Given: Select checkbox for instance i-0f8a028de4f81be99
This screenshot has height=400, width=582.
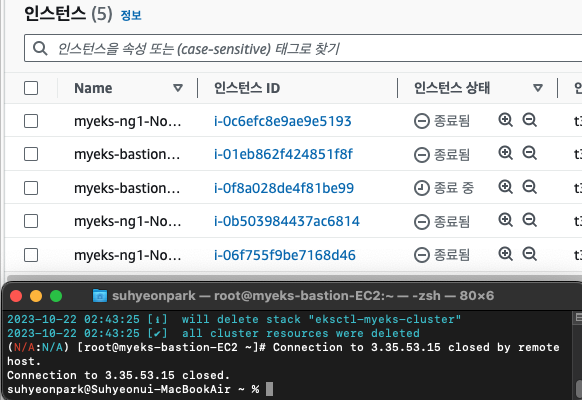Looking at the screenshot, I should 31,188.
